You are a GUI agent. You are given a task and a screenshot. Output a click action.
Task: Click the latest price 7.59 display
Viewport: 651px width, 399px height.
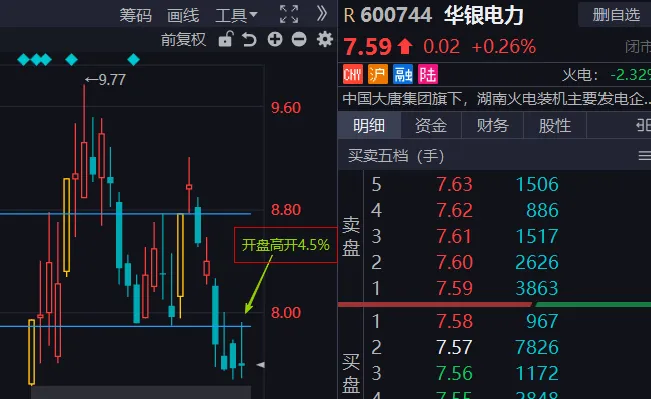tap(367, 47)
